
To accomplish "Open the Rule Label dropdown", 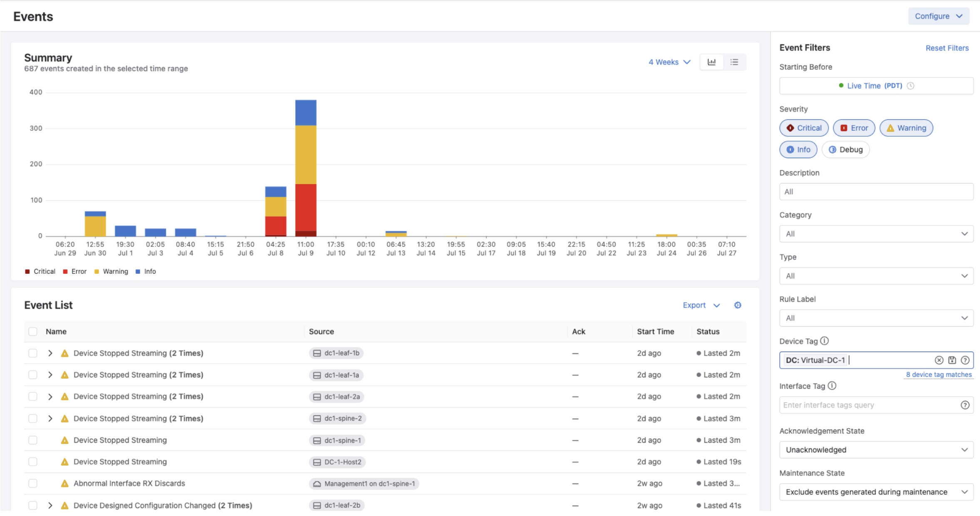I will [876, 318].
